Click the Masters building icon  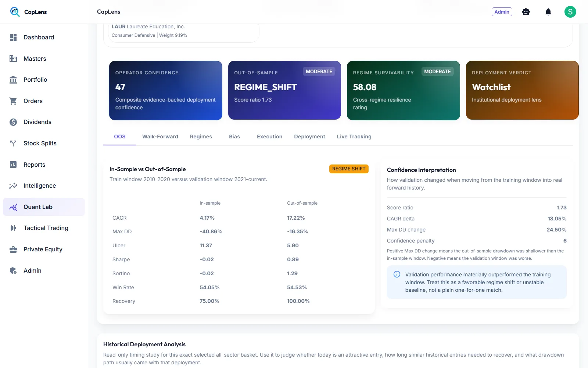(x=13, y=59)
